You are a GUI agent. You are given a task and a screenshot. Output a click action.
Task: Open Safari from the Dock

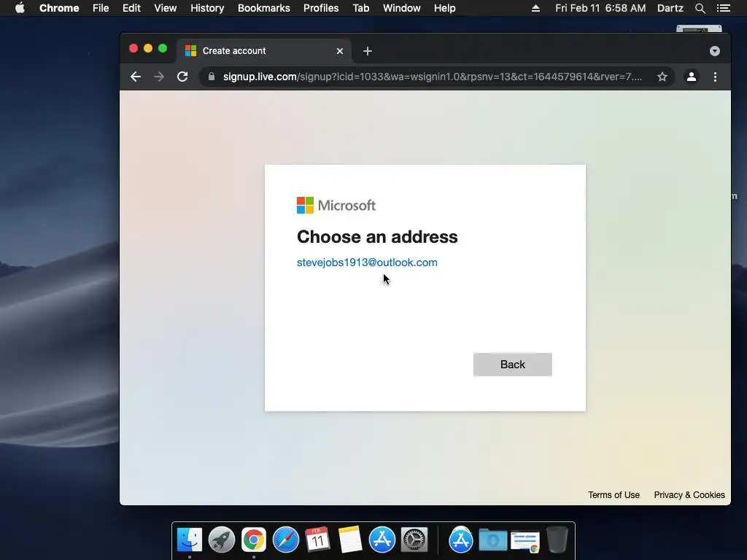coord(286,540)
